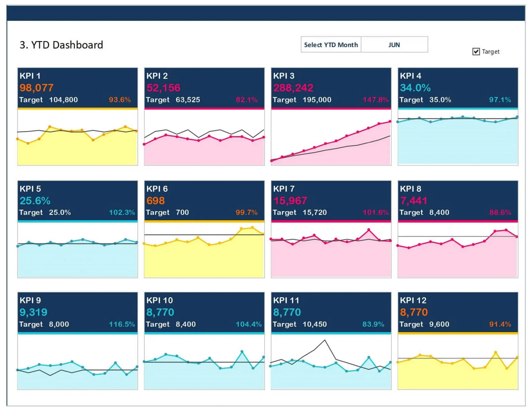Click the KPI 9 blue area chart
Screen dimensions: 532x411
pyautogui.click(x=78, y=362)
